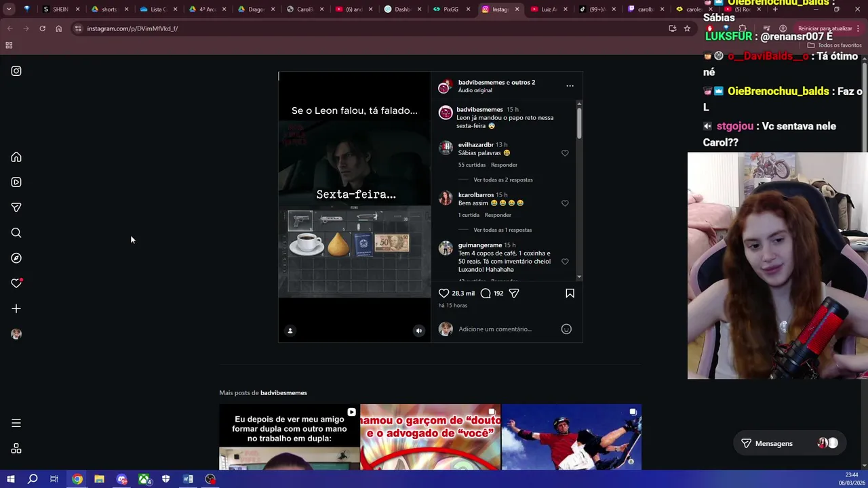Reply to kcarolbarros's comment
The width and height of the screenshot is (868, 488).
[498, 215]
